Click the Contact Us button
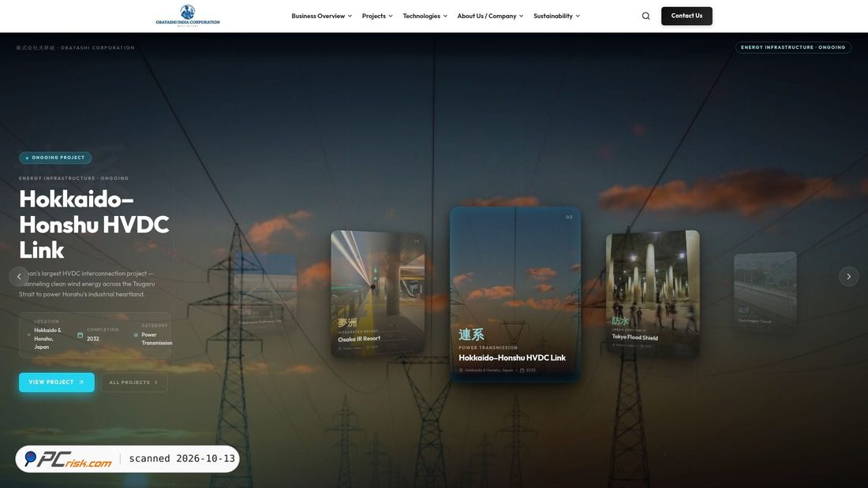 click(x=687, y=16)
